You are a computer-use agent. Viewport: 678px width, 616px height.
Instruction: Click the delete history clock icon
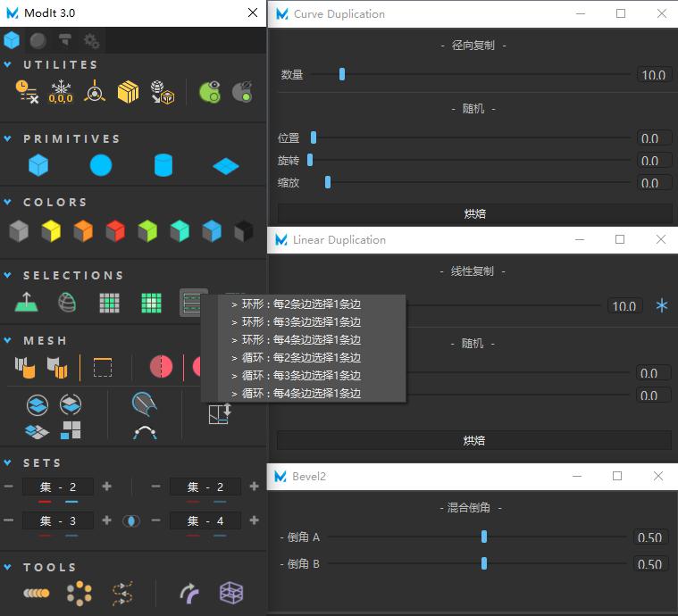[27, 91]
